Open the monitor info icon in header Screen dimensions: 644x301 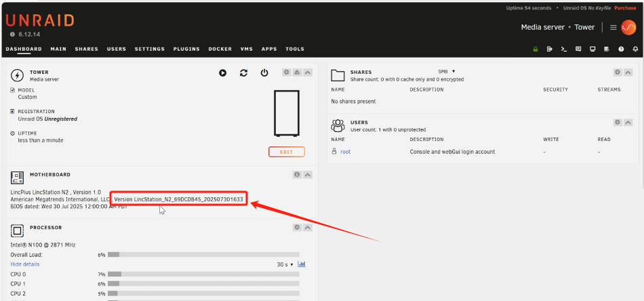coord(592,49)
